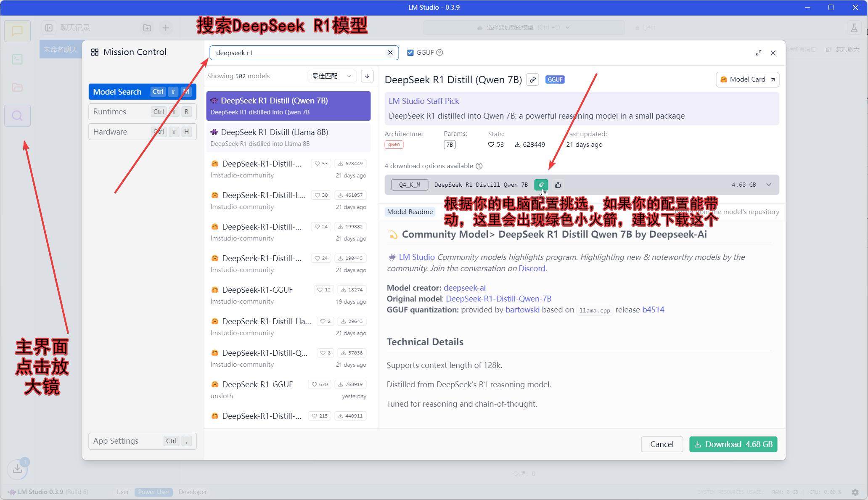Screen dimensions: 868x500
Task: Open the 未命名聊天 chat entry
Action: (x=61, y=50)
